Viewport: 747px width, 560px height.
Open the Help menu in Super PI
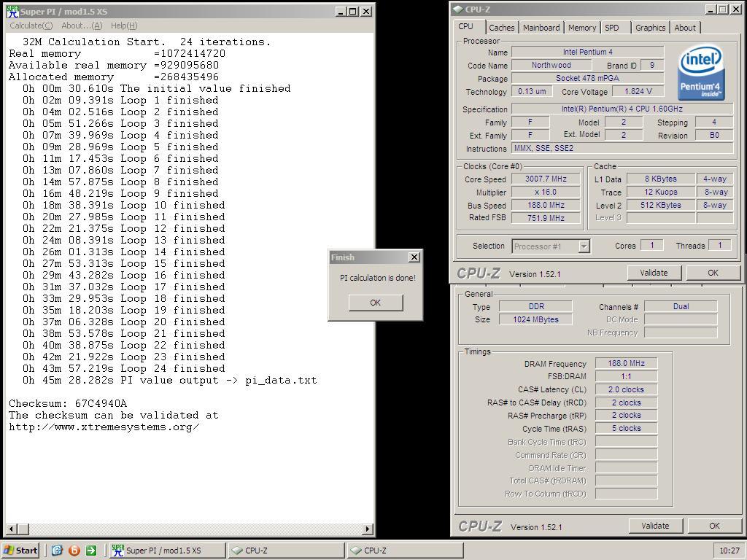click(124, 26)
